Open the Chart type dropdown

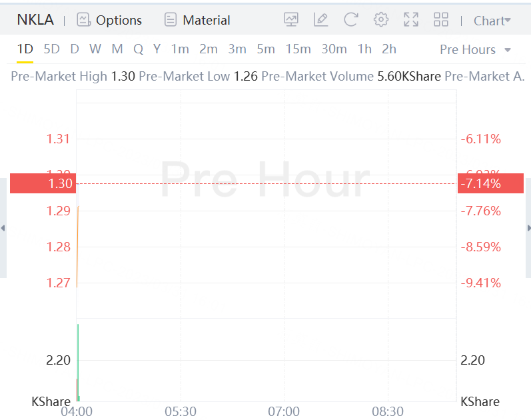(492, 21)
